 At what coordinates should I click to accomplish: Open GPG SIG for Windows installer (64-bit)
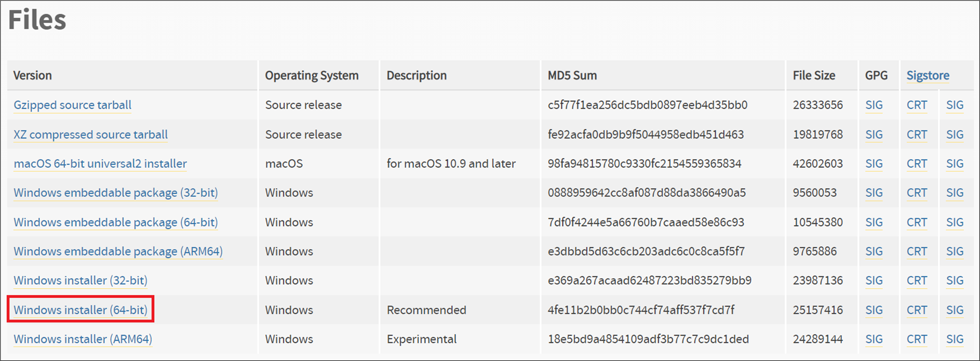click(874, 310)
